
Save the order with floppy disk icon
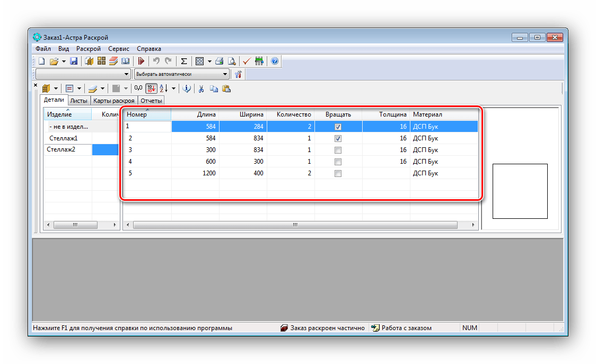tap(74, 61)
